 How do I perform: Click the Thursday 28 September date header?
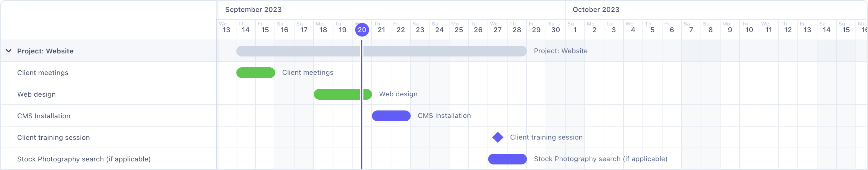pyautogui.click(x=516, y=28)
